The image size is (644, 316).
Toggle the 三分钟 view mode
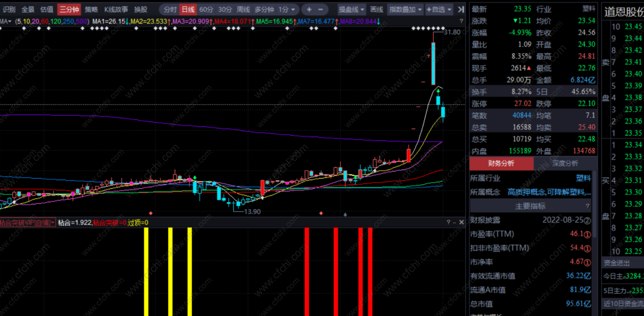69,9
